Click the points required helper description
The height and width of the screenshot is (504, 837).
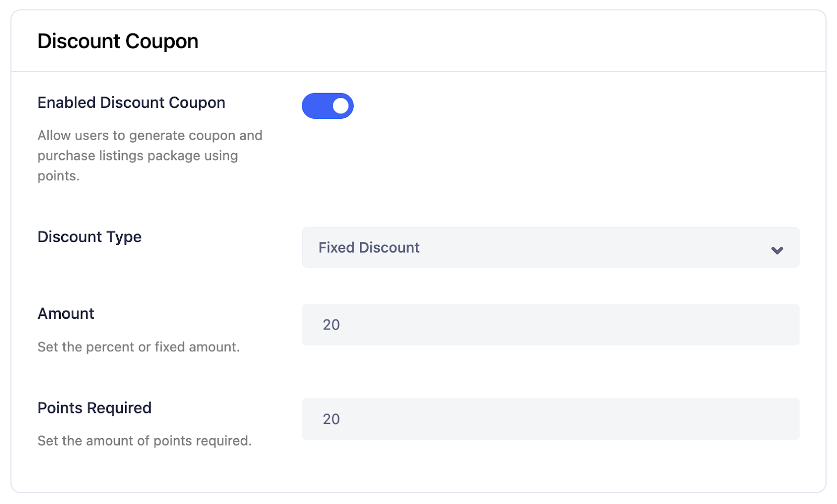tap(144, 441)
